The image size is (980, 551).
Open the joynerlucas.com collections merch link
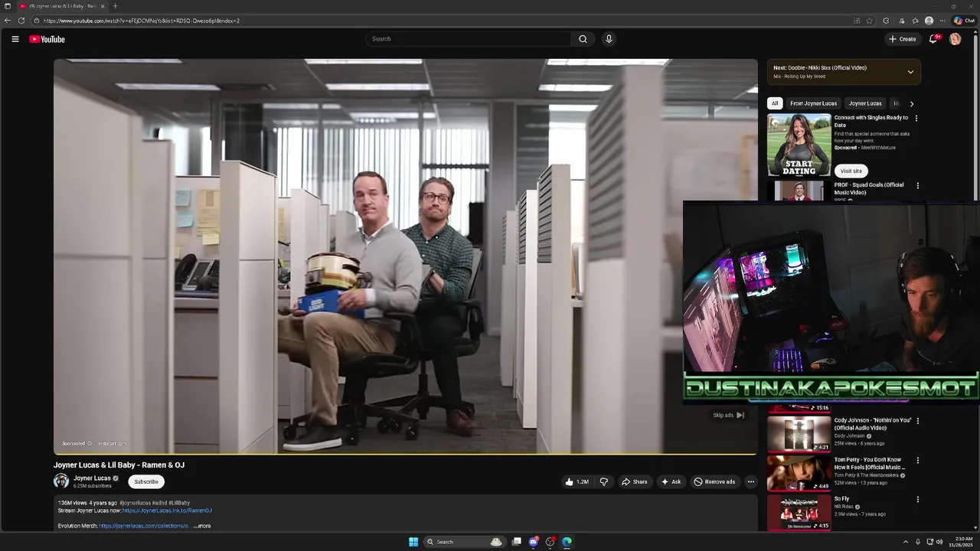tap(144, 526)
